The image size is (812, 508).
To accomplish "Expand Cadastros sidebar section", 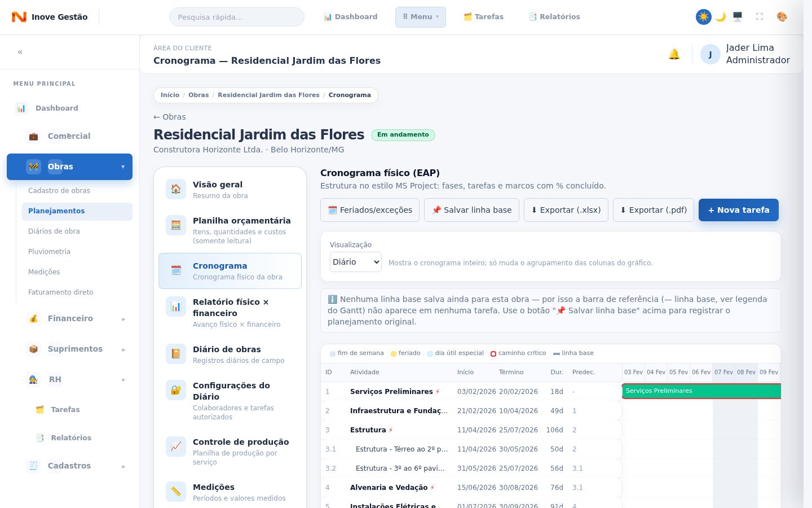I will (69, 466).
